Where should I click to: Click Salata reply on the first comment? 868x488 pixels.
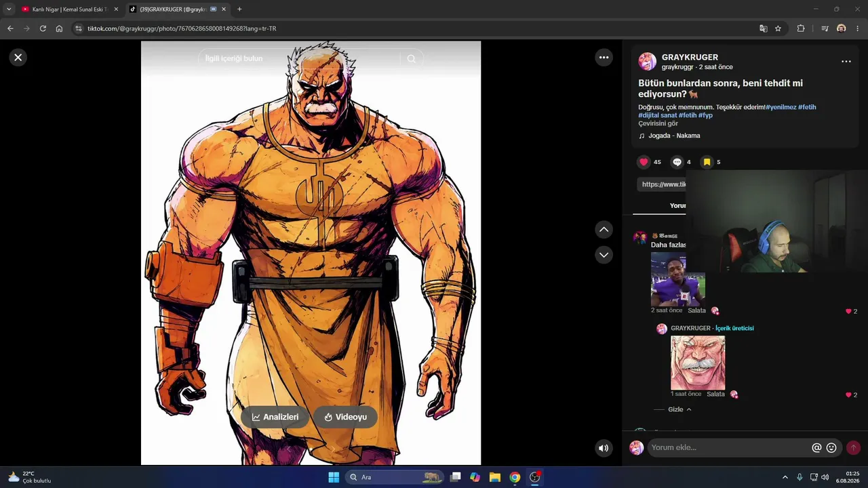click(x=696, y=310)
